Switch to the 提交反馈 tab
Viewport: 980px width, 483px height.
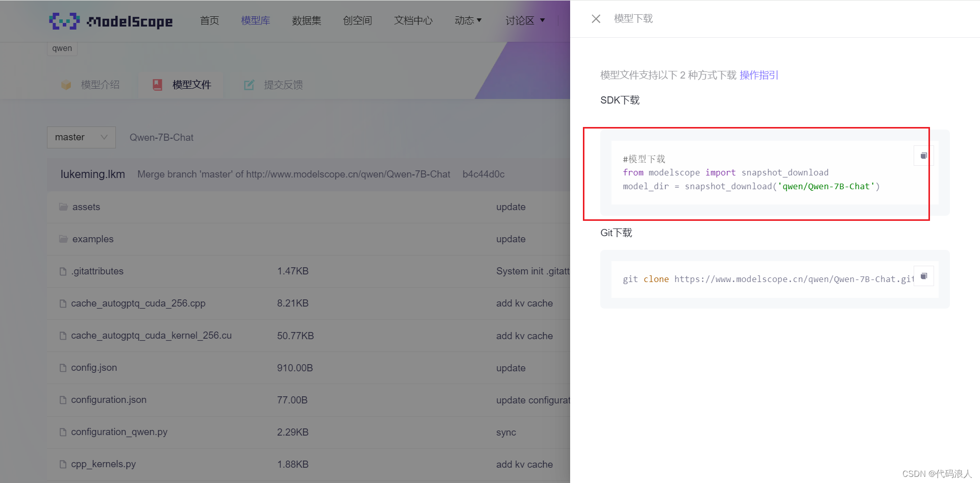tap(274, 85)
